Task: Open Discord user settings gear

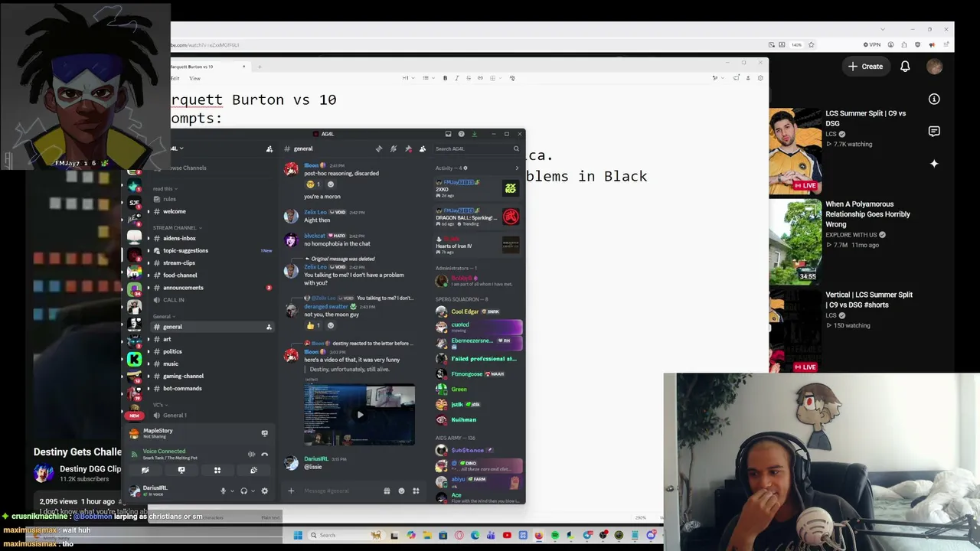Action: click(x=265, y=491)
